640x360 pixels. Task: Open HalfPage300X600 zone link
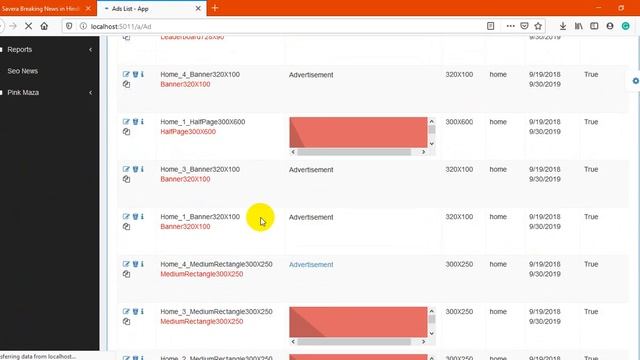188,132
